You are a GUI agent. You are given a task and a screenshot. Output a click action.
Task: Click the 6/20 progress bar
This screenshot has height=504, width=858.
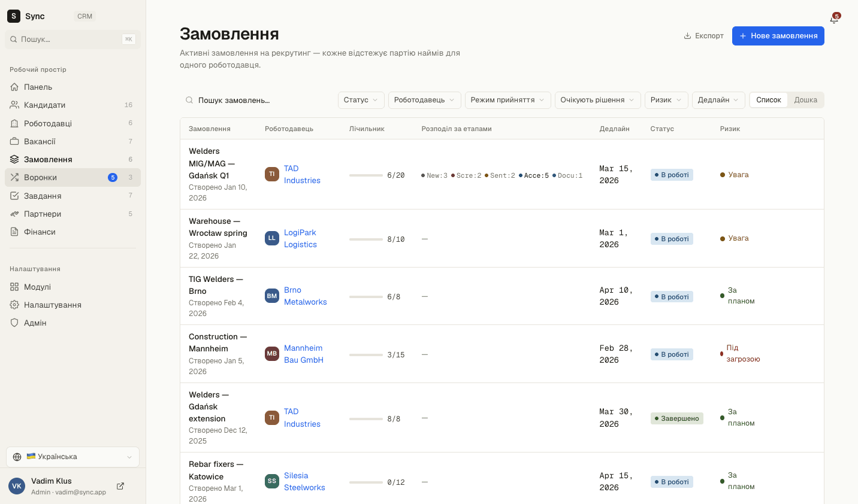coord(366,175)
